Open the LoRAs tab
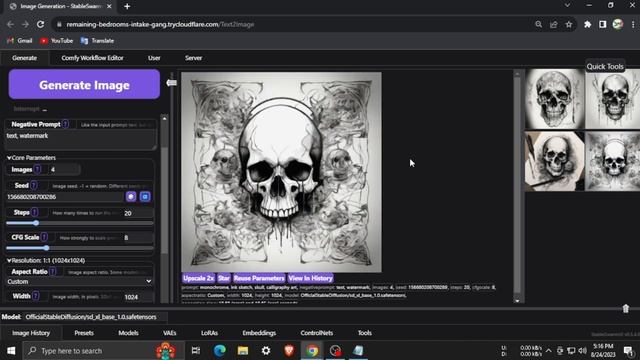640x360 pixels. 209,333
